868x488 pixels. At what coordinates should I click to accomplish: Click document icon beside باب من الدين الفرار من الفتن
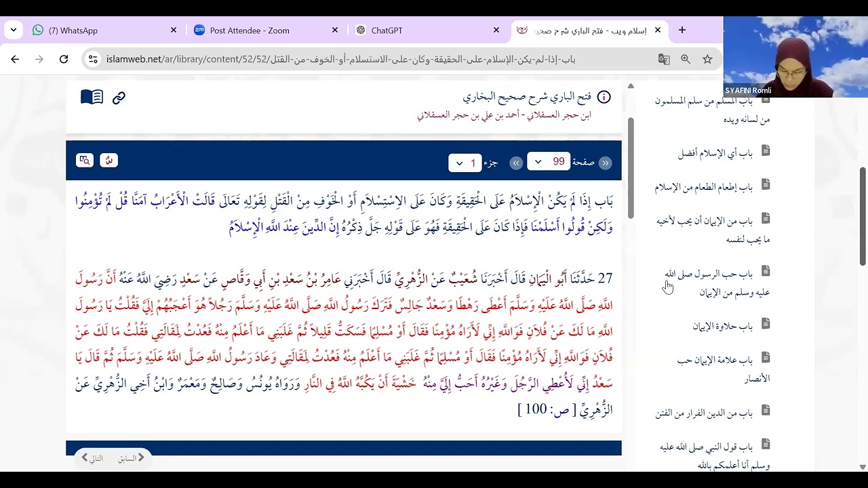tap(766, 410)
